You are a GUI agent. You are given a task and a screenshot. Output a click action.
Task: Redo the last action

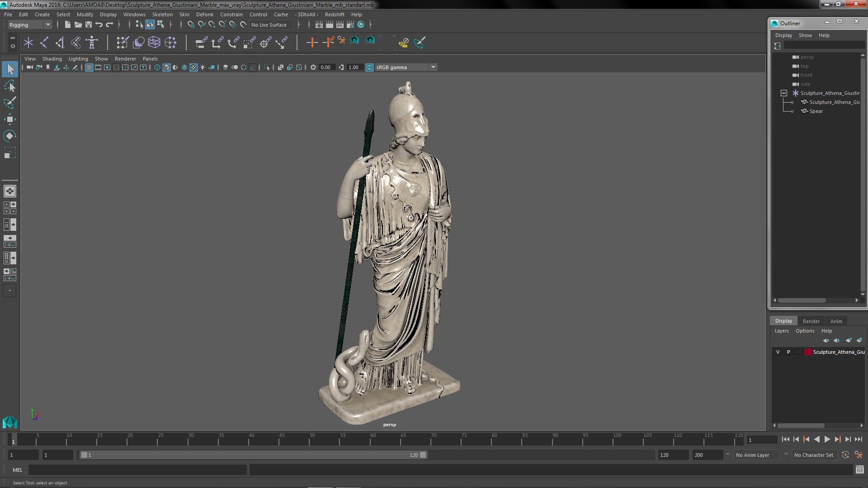109,25
